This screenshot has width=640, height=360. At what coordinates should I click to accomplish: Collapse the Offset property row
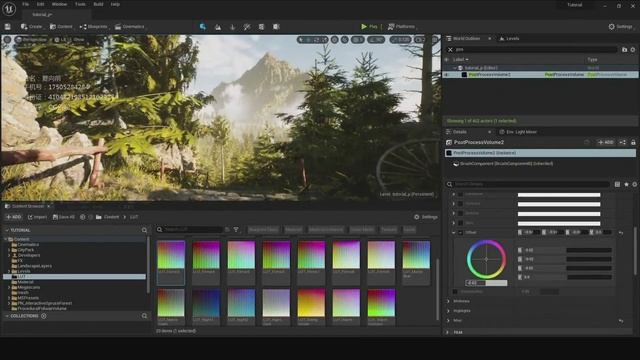[x=453, y=233]
